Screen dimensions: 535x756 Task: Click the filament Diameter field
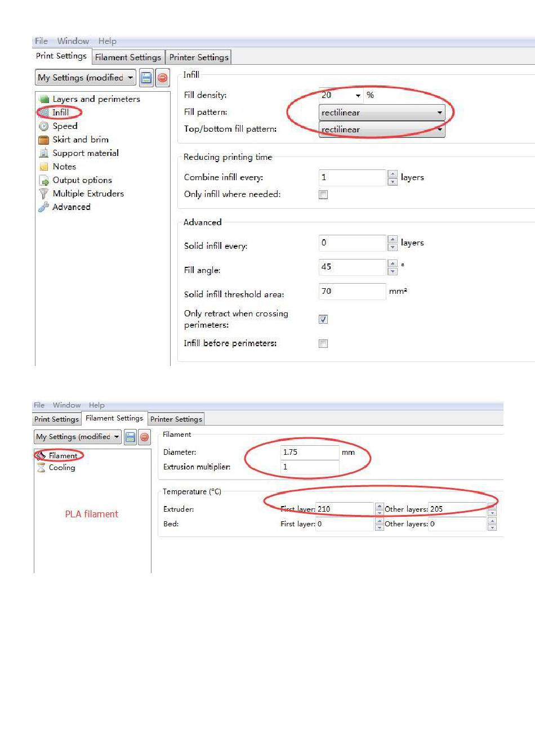click(x=310, y=453)
